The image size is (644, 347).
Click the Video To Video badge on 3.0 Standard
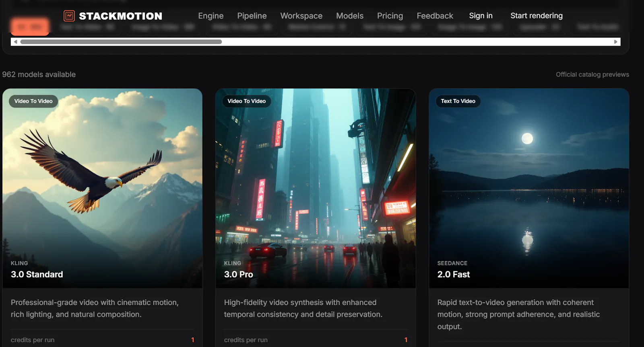[33, 101]
